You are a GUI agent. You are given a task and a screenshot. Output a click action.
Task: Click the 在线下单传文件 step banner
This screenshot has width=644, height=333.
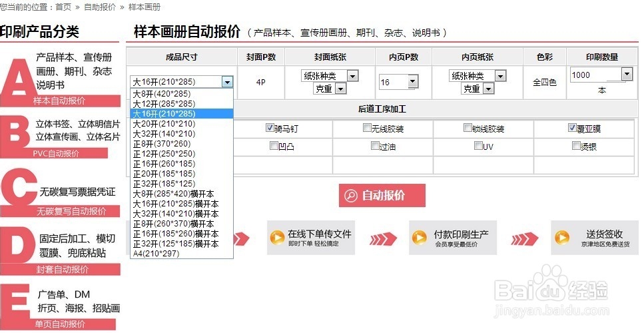tap(311, 237)
